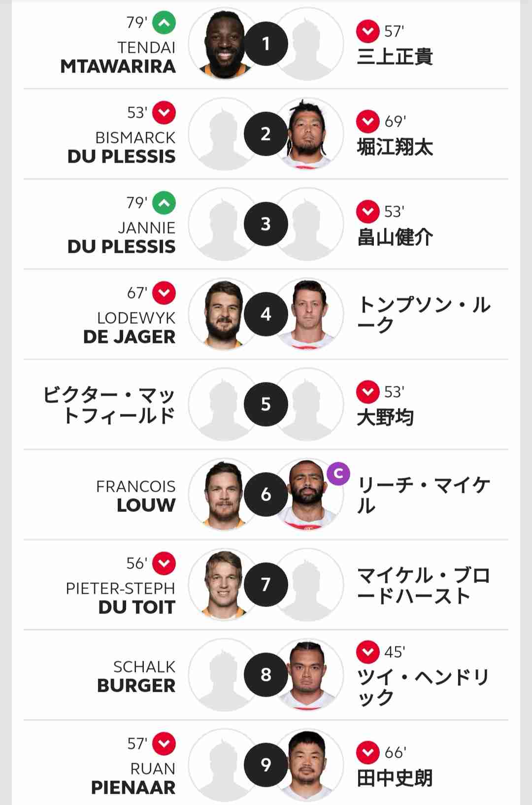The image size is (532, 805).
Task: Click red 53' arrow beside 大野均
Action: [368, 392]
